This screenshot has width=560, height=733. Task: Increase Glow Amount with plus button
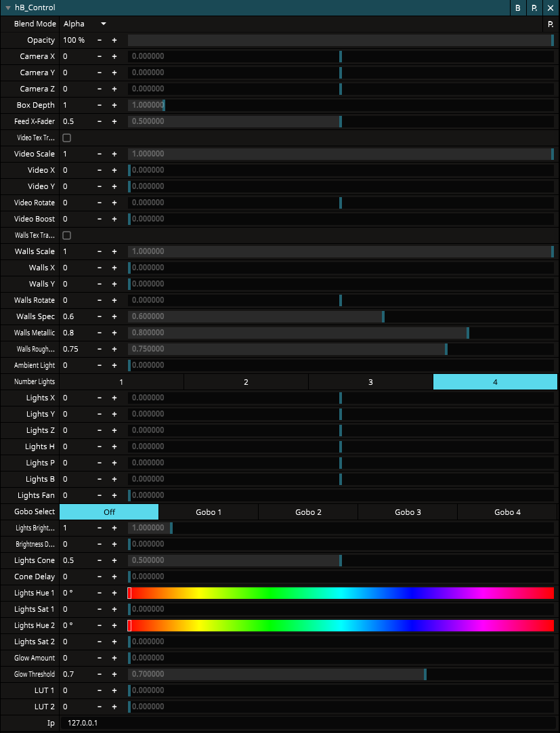114,658
